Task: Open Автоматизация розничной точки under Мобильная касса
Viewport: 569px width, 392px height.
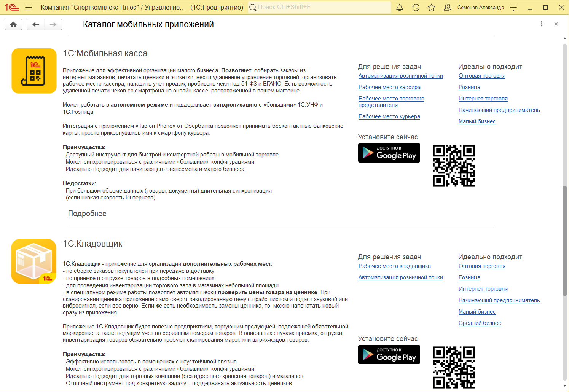Action: pyautogui.click(x=401, y=76)
